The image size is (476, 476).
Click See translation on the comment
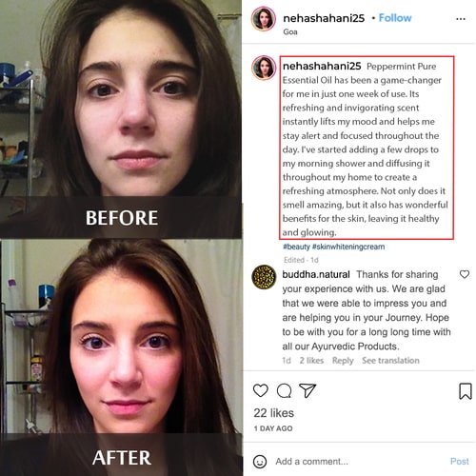click(x=390, y=361)
